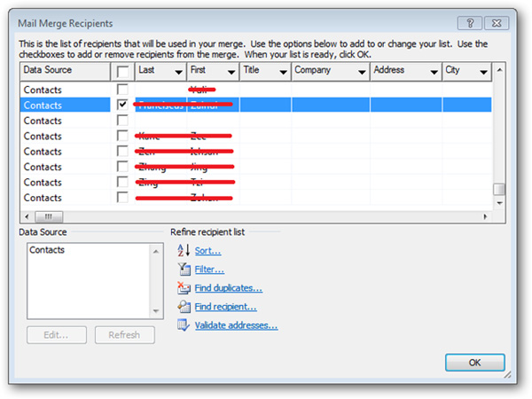Check the first Contacts row checkbox

click(x=122, y=90)
